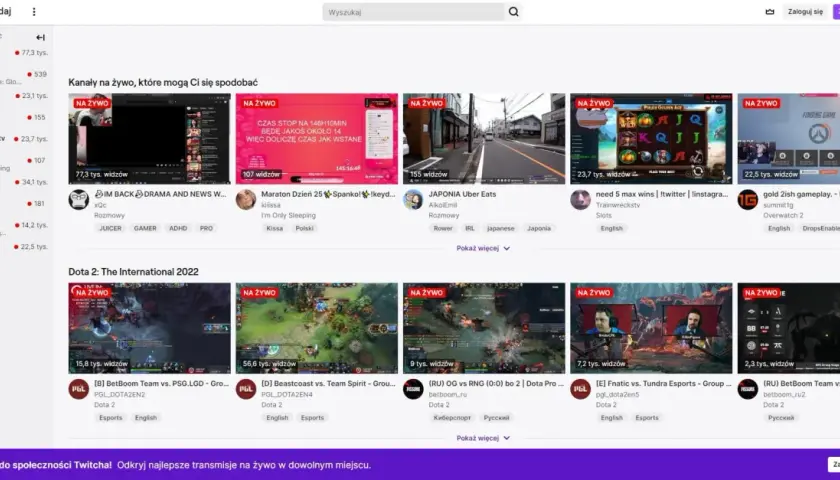Open the Maraton Dzień 25 stream title
The height and width of the screenshot is (480, 840).
click(x=328, y=194)
